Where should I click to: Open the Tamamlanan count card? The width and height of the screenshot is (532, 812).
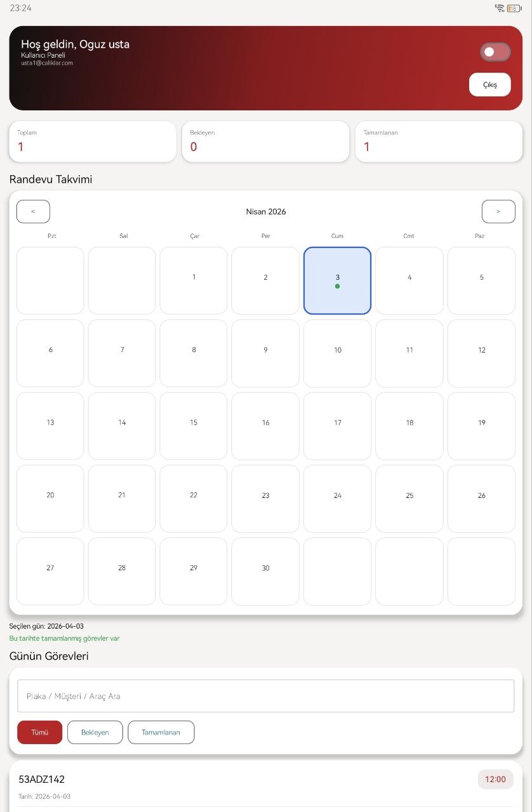click(x=439, y=141)
